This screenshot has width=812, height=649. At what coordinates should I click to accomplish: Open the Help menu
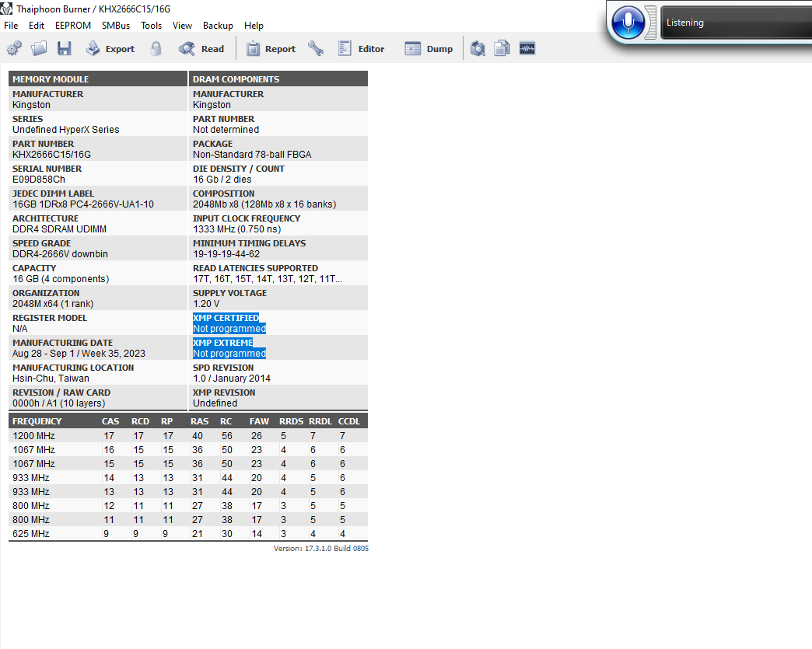pyautogui.click(x=254, y=26)
